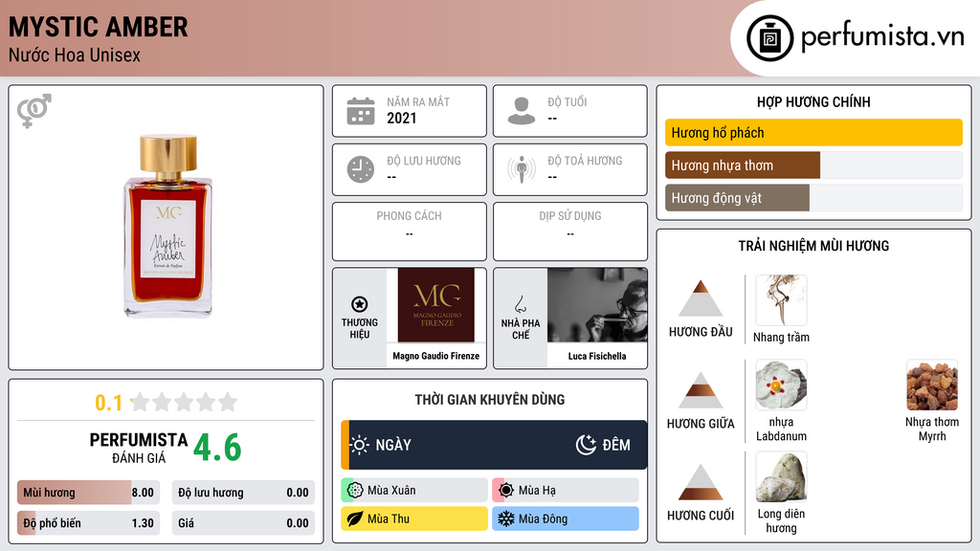Click the unisex gender symbol icon
The width and height of the screenshot is (980, 551).
(x=34, y=111)
